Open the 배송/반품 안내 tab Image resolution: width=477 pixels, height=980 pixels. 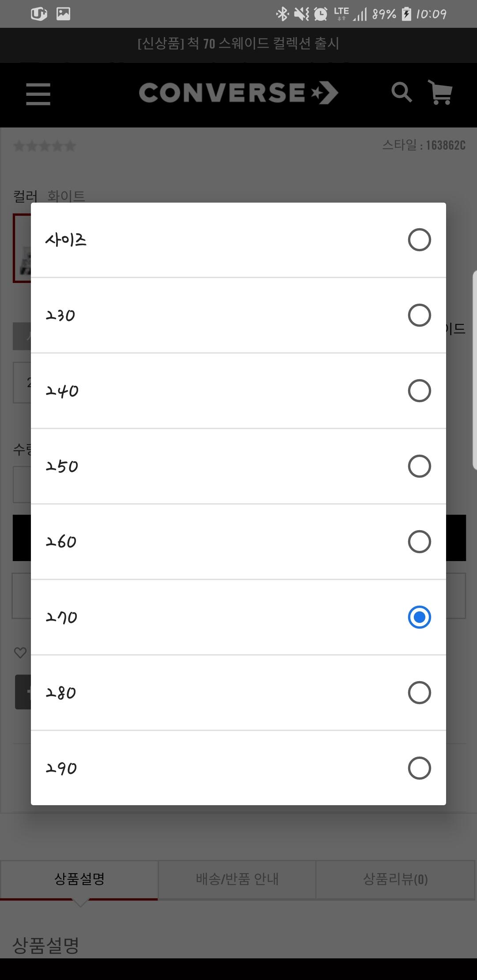click(x=237, y=879)
